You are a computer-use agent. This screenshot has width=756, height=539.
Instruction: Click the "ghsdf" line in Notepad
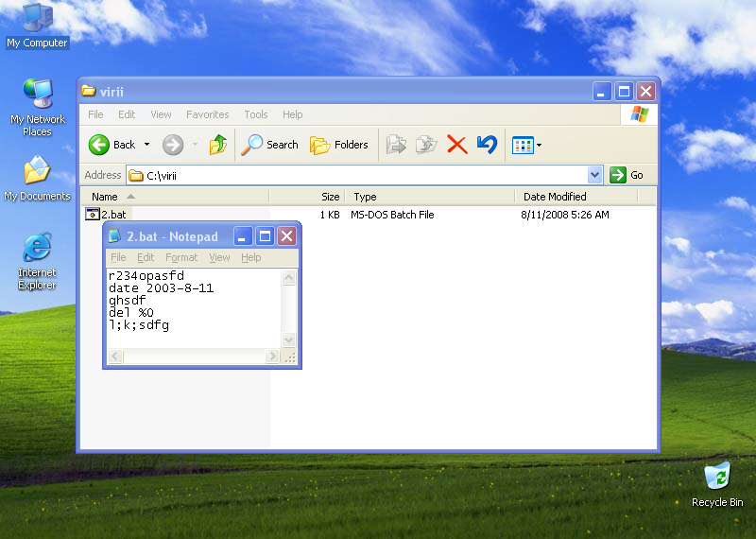(x=128, y=301)
